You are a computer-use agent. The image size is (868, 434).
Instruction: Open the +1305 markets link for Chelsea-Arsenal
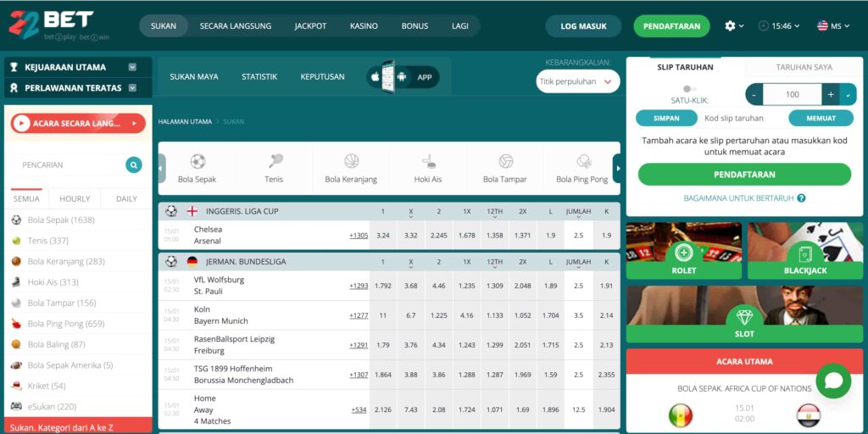359,236
